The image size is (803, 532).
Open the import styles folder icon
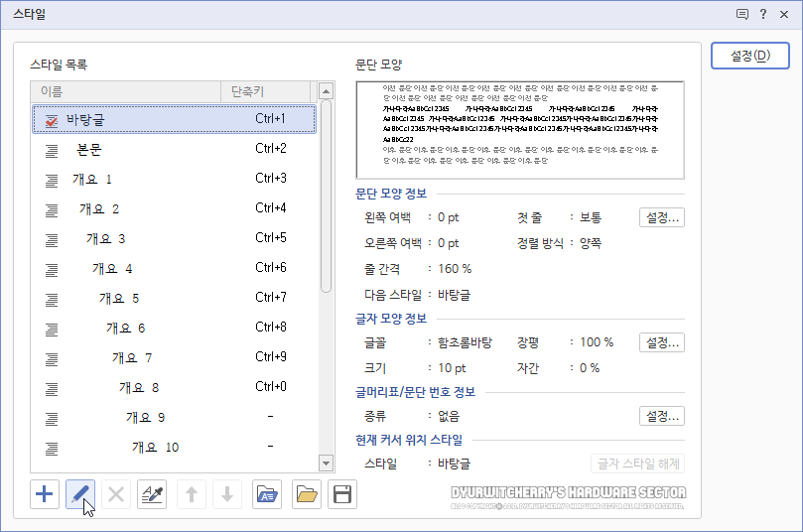coord(267,494)
